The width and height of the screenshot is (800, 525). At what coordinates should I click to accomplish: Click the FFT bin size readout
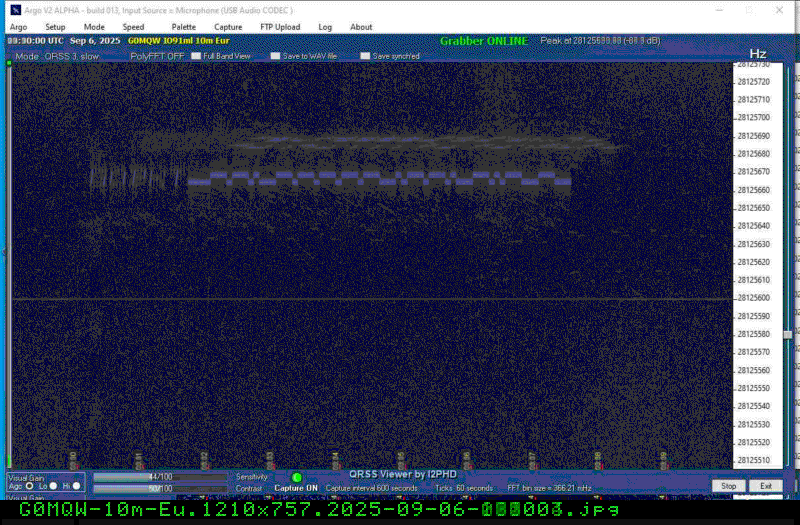coord(549,488)
